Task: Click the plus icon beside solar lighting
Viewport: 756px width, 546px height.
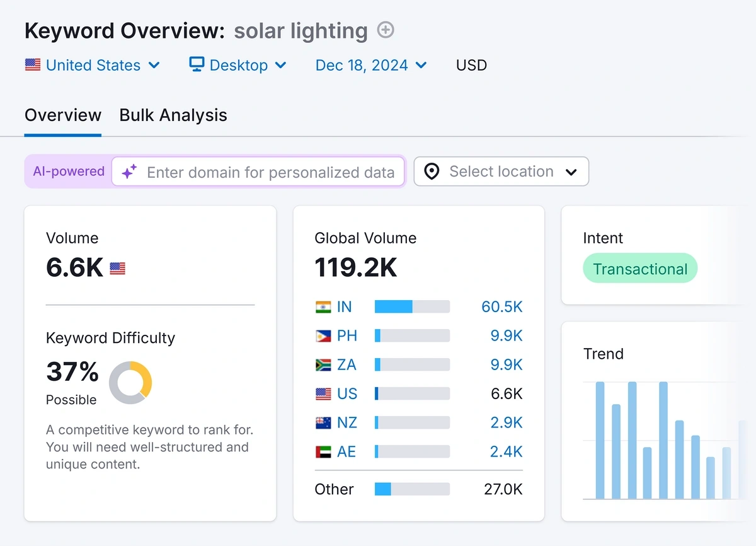Action: pyautogui.click(x=385, y=30)
